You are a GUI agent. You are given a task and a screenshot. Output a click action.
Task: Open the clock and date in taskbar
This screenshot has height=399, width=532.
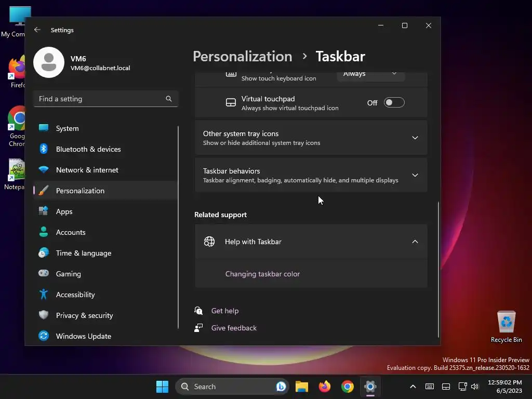(505, 387)
